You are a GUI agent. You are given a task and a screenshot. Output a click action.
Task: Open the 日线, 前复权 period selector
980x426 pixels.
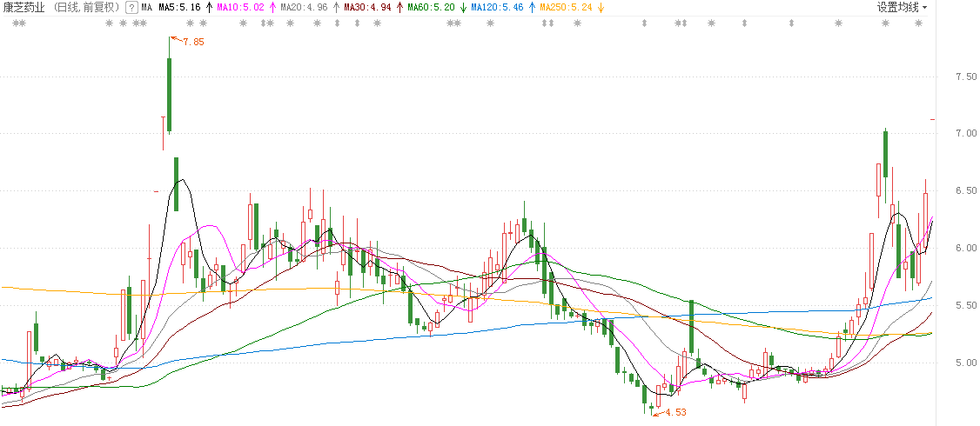tap(86, 7)
